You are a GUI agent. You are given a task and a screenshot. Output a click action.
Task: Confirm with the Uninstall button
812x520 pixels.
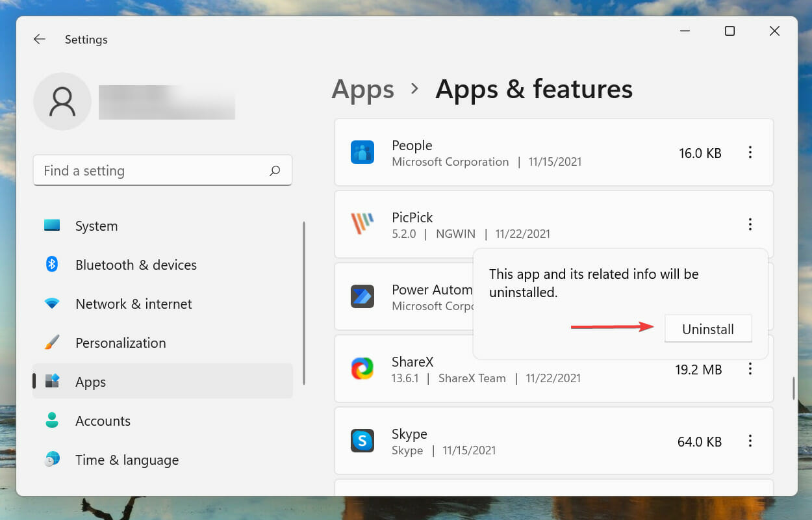tap(708, 329)
